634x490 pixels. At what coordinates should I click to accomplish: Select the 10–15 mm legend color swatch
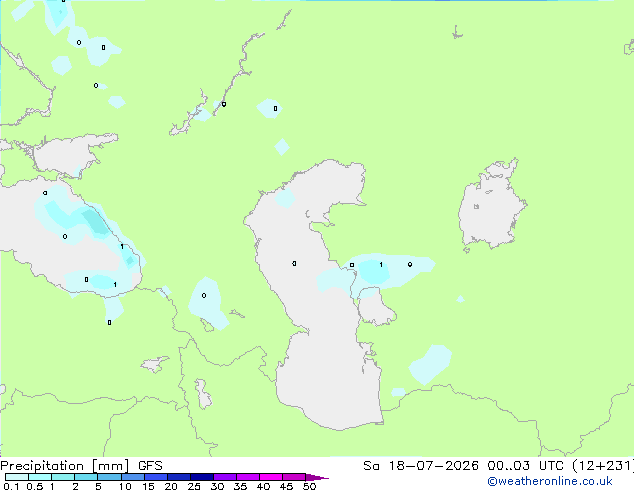(x=133, y=477)
